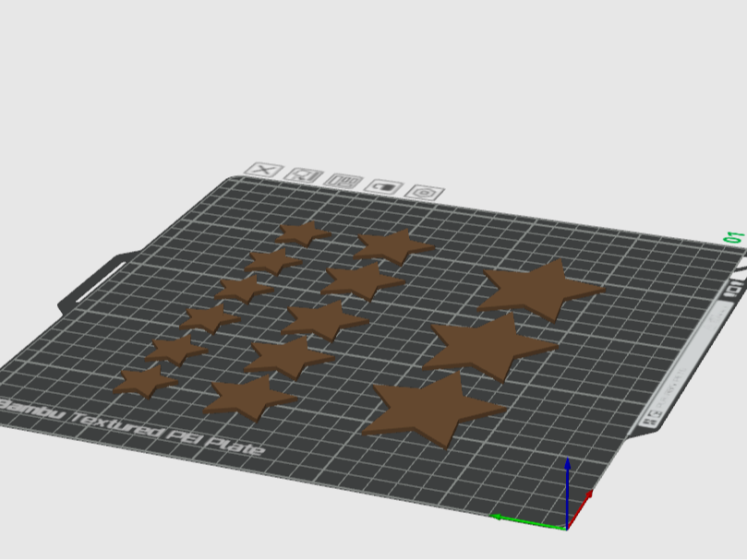This screenshot has width=747, height=560.
Task: Click the green plate number 01
Action: pos(734,237)
